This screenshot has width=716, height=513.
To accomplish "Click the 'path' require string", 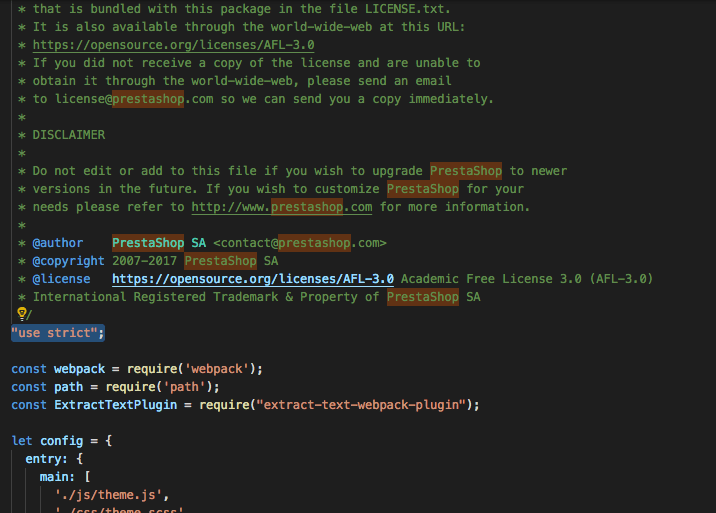I will pyautogui.click(x=184, y=387).
